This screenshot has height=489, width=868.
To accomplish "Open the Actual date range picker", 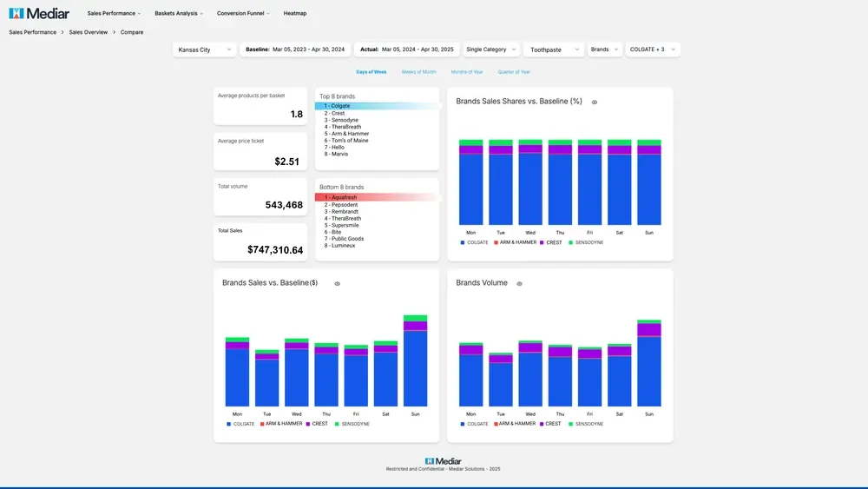I will coord(406,50).
